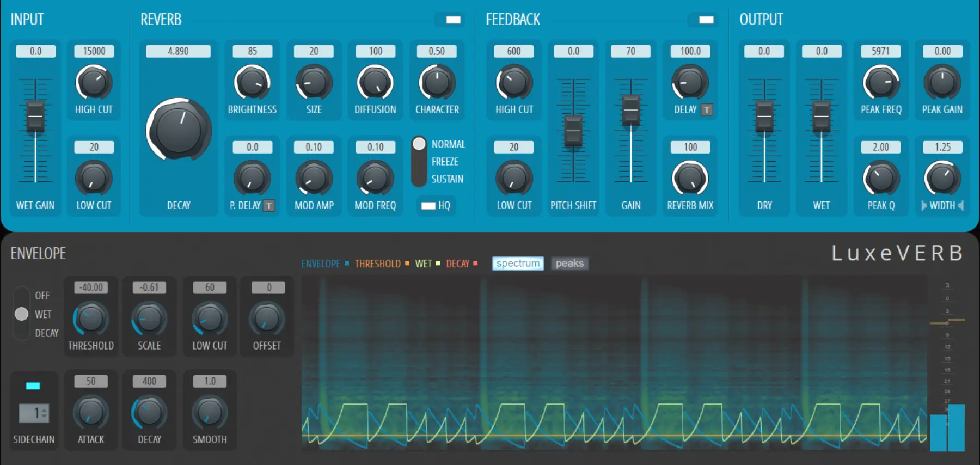Screen dimensions: 980x465
Task: Toggle tempo sync T beside feedback Delay
Action: coord(707,110)
